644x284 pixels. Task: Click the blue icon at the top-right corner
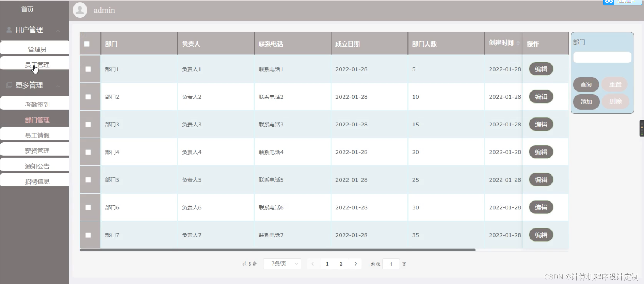609,2
